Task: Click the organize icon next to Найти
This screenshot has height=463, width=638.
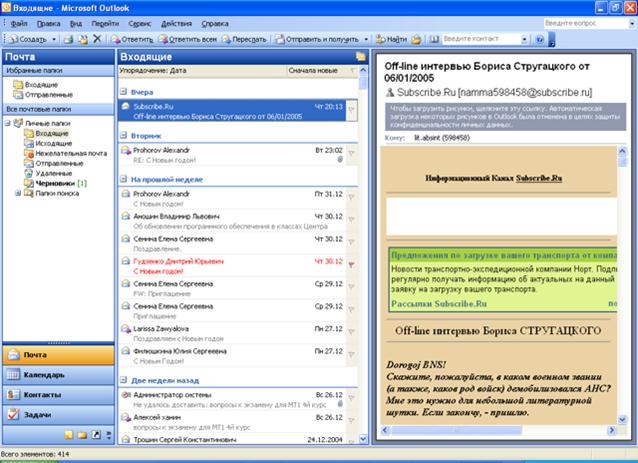Action: click(x=416, y=39)
